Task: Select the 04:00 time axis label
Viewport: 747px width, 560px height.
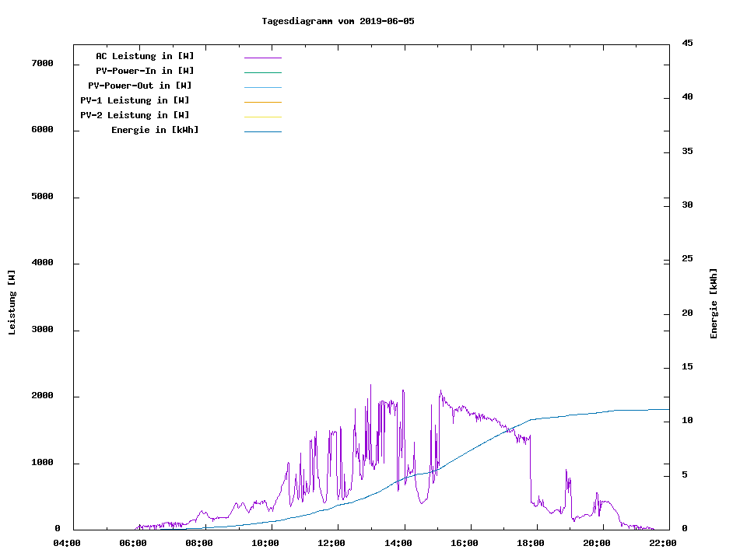Action: tap(66, 543)
